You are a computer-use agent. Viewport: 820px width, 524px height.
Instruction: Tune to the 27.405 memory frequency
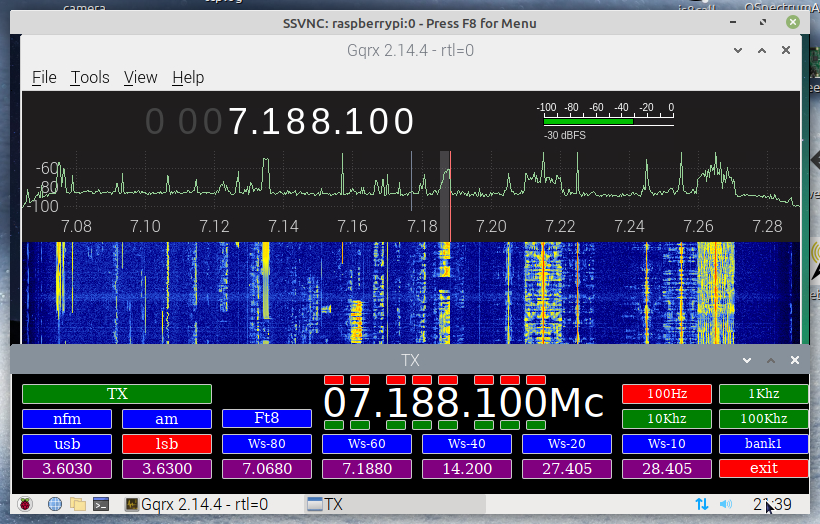point(566,469)
